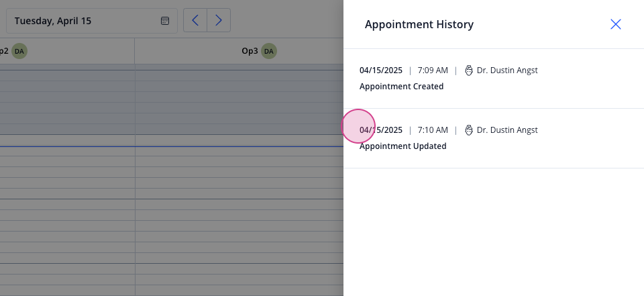The height and width of the screenshot is (296, 644).
Task: Go to the next day arrow
Action: (x=219, y=20)
